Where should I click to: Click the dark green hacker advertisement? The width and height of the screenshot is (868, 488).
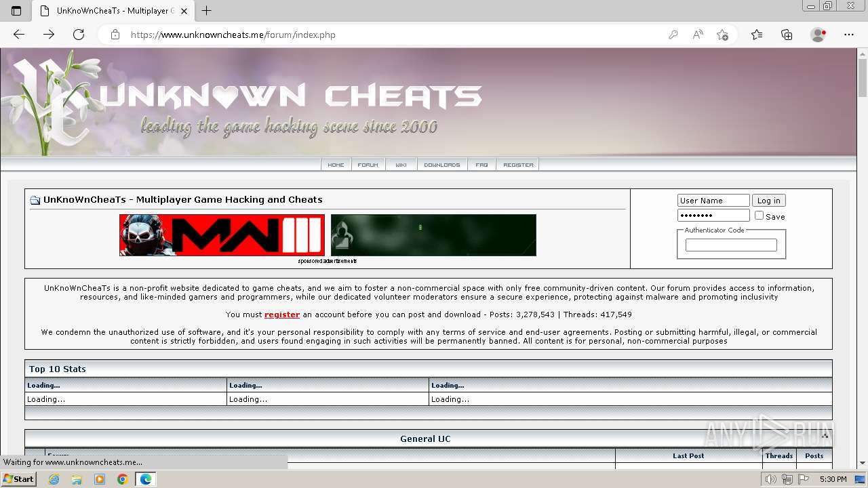433,235
